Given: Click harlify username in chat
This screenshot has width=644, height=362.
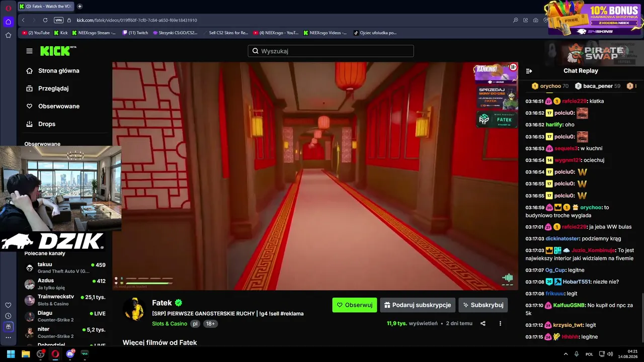Looking at the screenshot, I should [x=554, y=125].
